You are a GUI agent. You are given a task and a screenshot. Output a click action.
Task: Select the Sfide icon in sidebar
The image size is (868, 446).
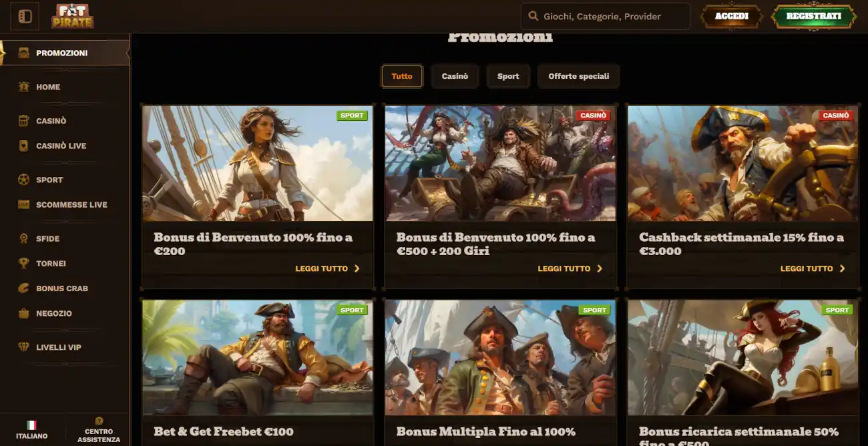24,238
